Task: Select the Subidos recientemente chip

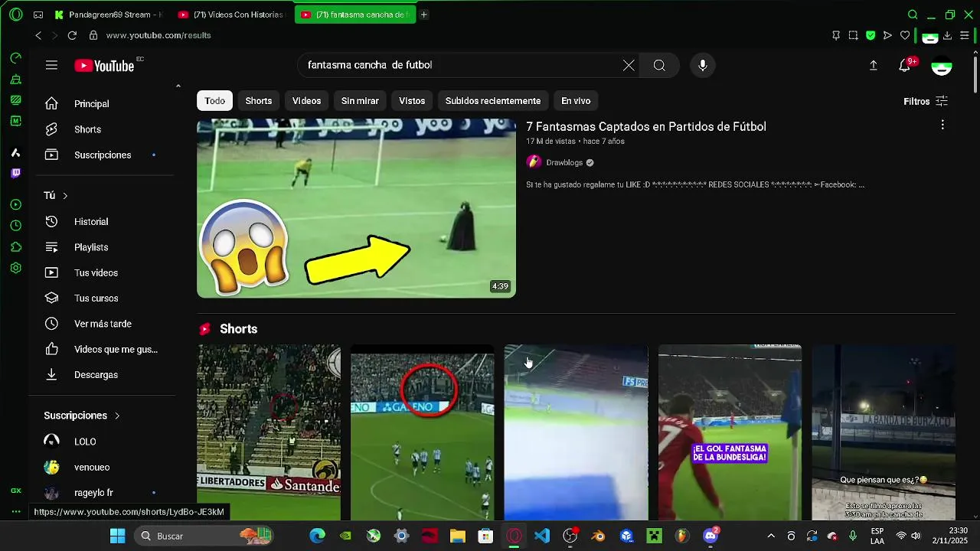Action: (493, 101)
